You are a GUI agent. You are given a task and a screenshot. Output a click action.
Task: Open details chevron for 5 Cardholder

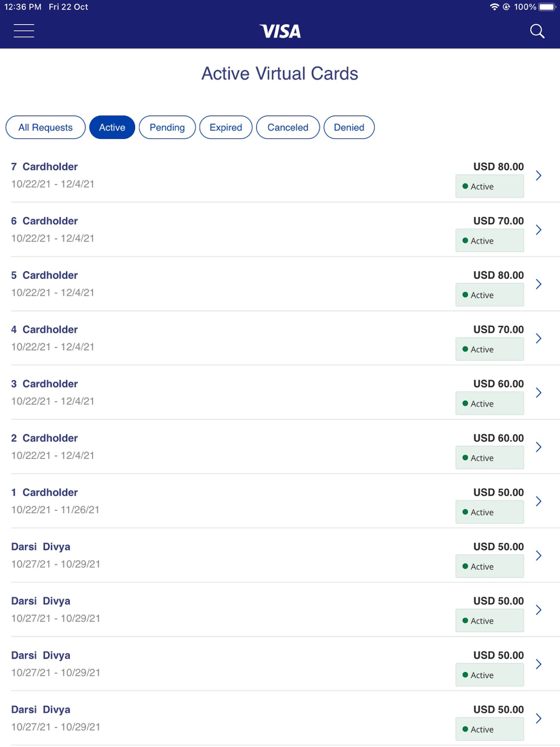pyautogui.click(x=538, y=284)
